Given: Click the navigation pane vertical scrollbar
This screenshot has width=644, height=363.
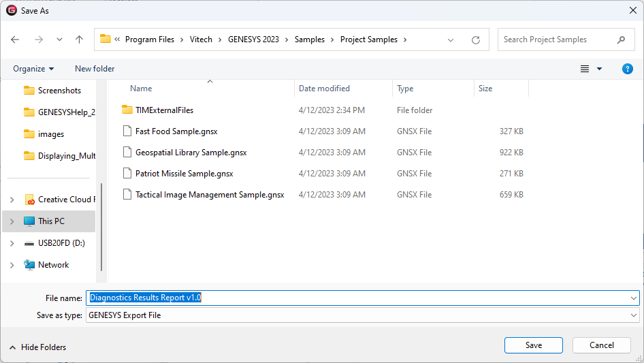Looking at the screenshot, I should (x=101, y=225).
